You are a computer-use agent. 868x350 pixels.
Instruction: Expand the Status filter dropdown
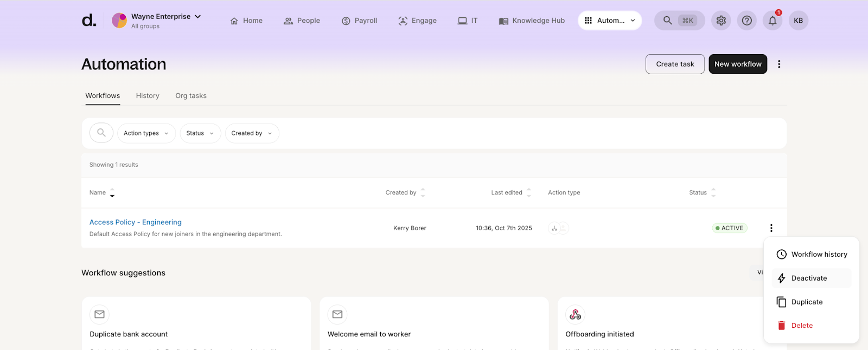pyautogui.click(x=200, y=133)
